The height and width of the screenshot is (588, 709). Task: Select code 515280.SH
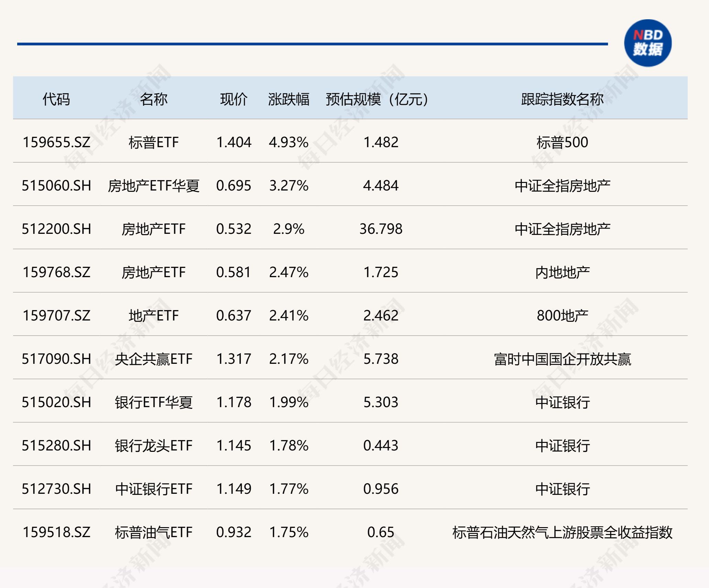point(56,446)
